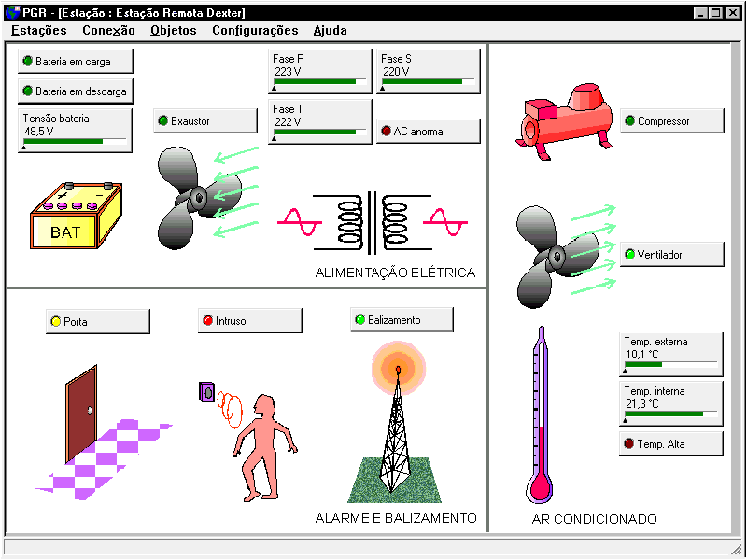This screenshot has width=747, height=560.
Task: Click the PGR application icon in title bar
Action: pyautogui.click(x=13, y=13)
